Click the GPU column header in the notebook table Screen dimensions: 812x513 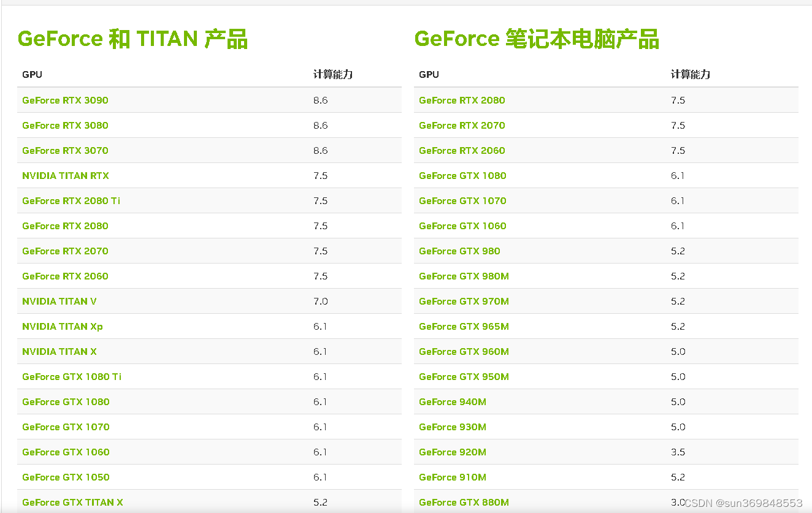click(429, 74)
